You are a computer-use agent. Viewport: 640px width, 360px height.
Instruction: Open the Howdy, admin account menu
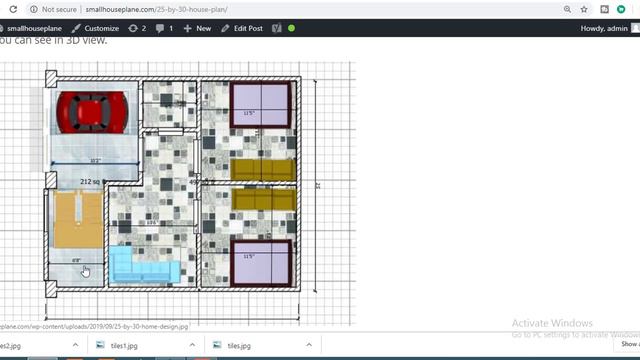(609, 28)
